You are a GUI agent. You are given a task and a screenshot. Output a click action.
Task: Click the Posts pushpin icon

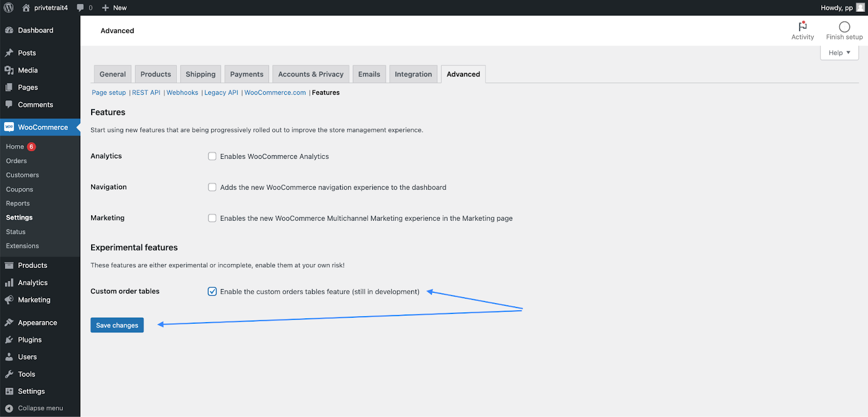click(x=9, y=53)
